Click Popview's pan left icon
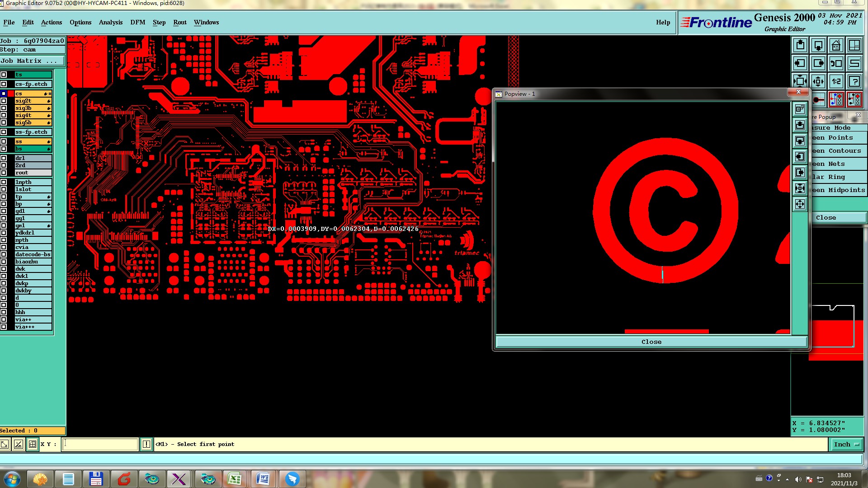868x488 pixels. pyautogui.click(x=800, y=156)
